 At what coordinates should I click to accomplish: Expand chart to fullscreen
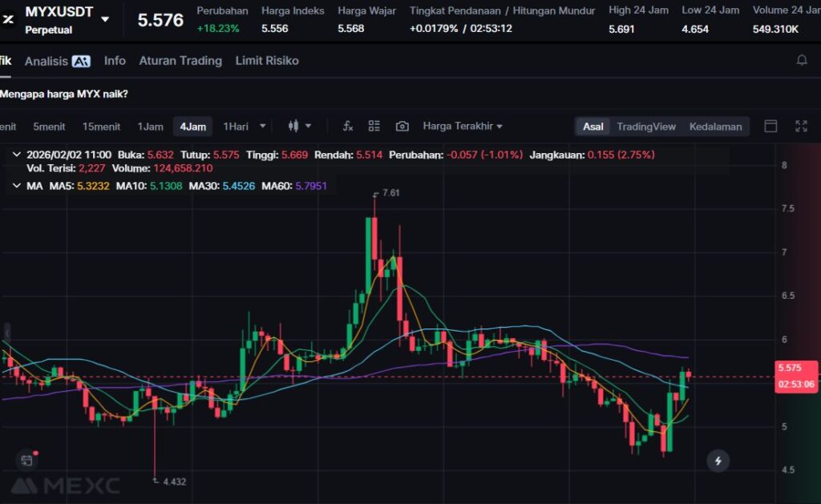801,127
